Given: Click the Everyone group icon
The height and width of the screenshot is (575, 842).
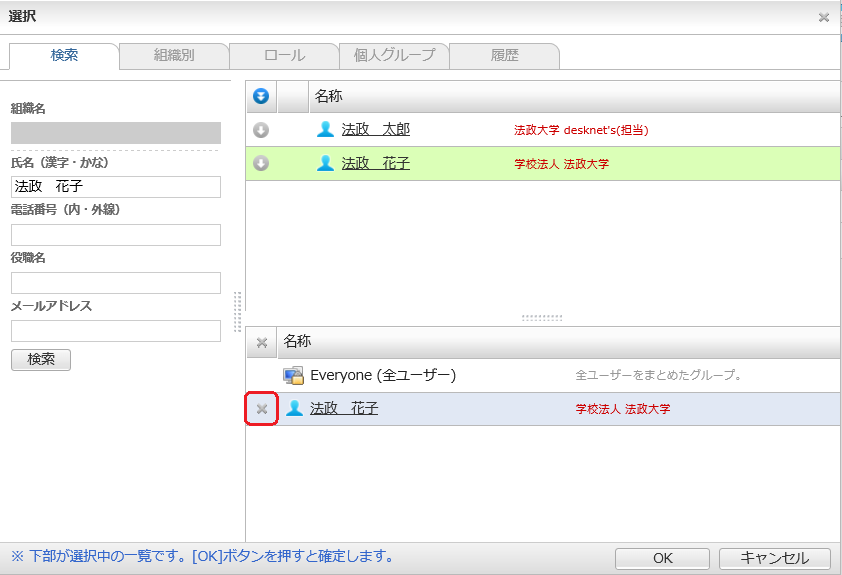Looking at the screenshot, I should 294,375.
